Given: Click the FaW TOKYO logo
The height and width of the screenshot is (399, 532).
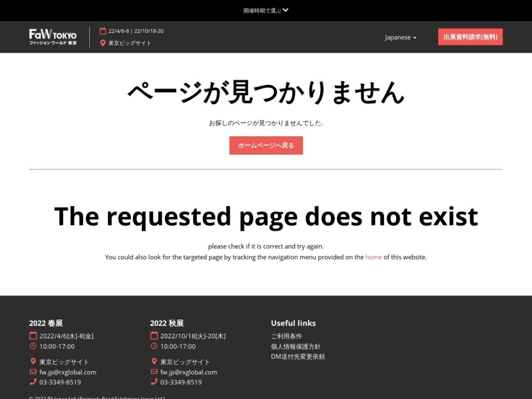Looking at the screenshot, I should 53,37.
